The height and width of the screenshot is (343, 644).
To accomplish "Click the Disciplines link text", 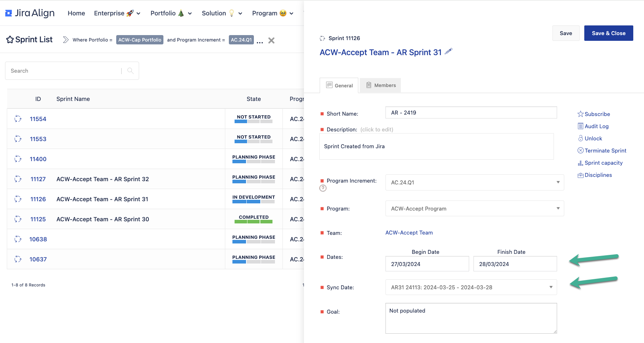I will (598, 175).
